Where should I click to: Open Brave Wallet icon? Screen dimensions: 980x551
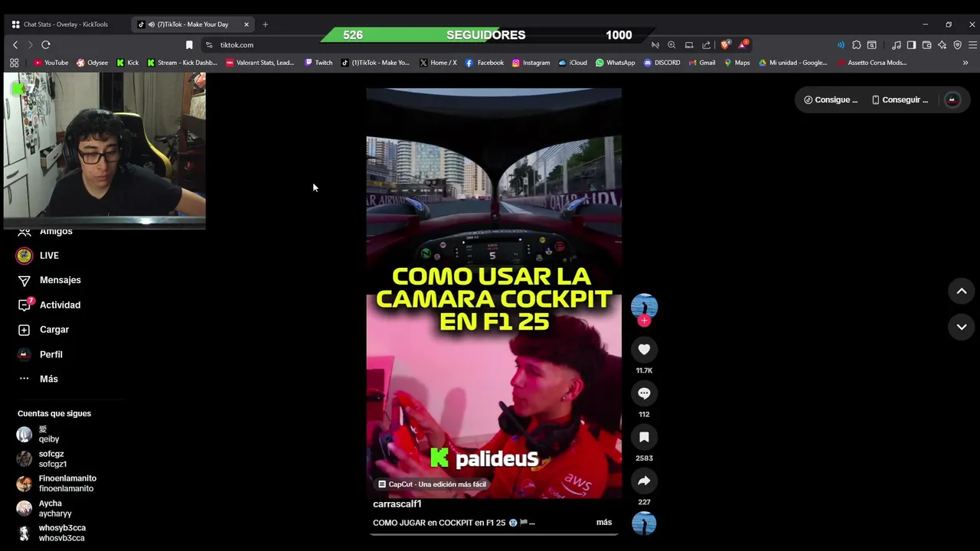(x=926, y=45)
